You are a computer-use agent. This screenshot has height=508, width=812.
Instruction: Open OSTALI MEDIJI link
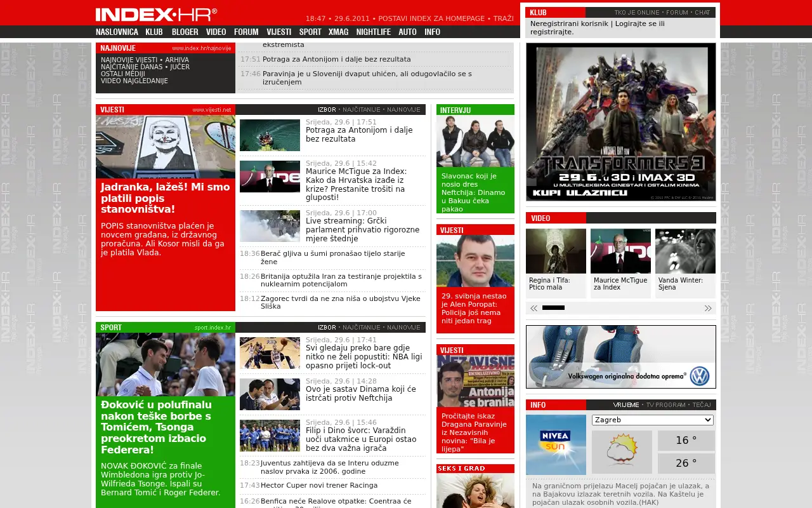pyautogui.click(x=123, y=74)
